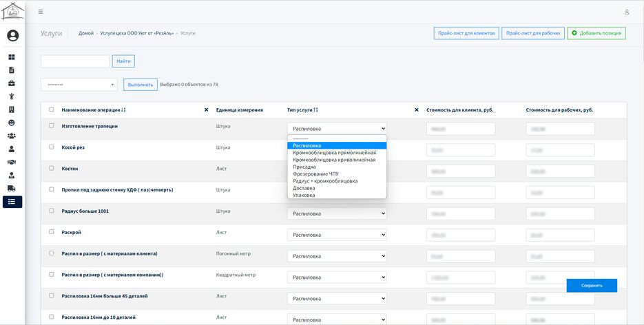Check the Косой рез row checkbox
The width and height of the screenshot is (644, 325).
coord(52,147)
